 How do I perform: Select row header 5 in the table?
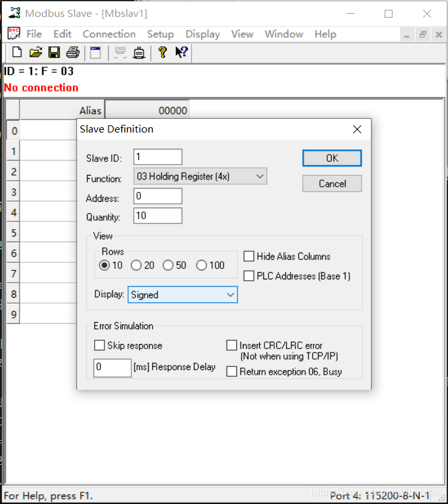click(x=13, y=232)
